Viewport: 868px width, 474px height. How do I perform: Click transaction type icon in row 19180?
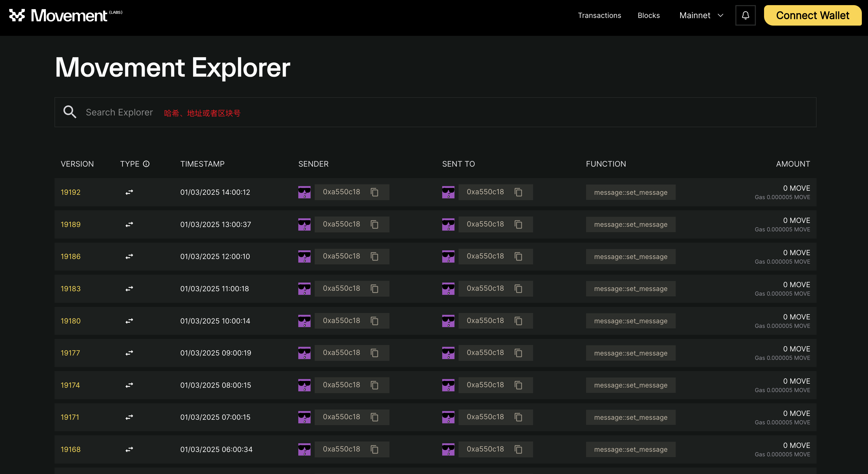(129, 321)
